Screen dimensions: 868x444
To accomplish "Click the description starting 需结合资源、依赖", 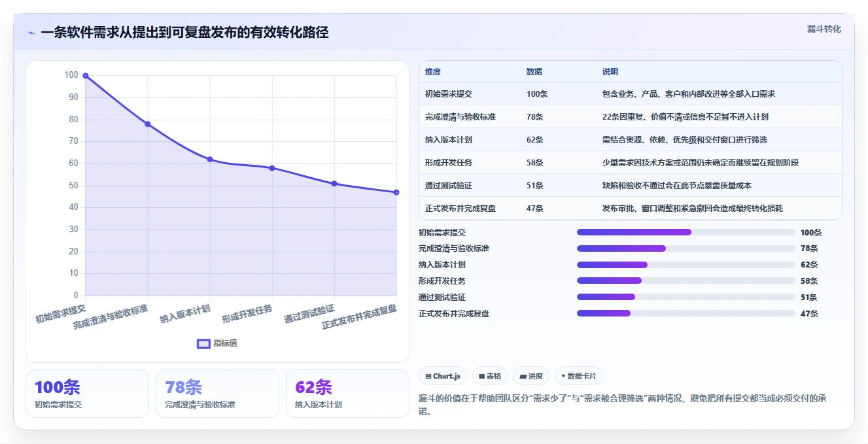I will (x=685, y=140).
